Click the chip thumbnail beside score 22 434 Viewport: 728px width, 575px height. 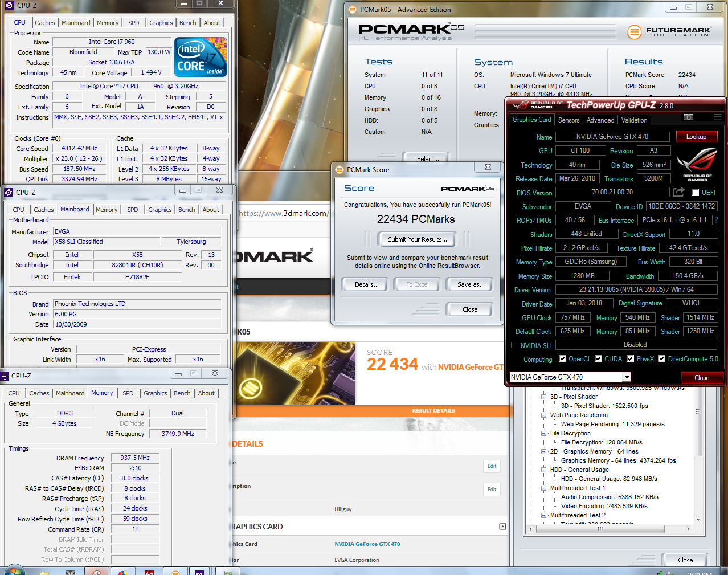coord(296,373)
